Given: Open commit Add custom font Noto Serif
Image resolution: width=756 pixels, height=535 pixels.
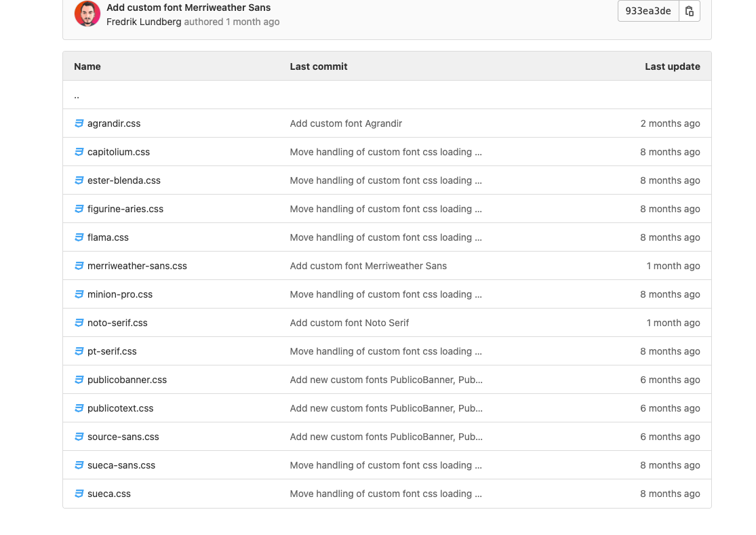Looking at the screenshot, I should click(x=349, y=323).
